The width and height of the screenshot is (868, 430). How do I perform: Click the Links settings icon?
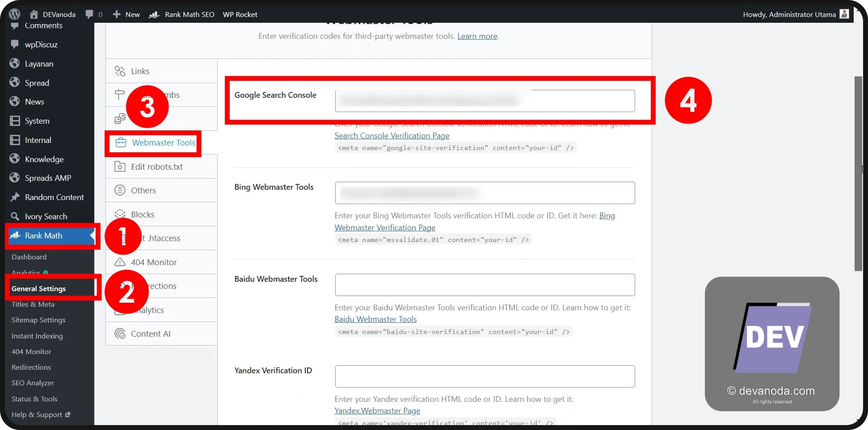tap(120, 71)
